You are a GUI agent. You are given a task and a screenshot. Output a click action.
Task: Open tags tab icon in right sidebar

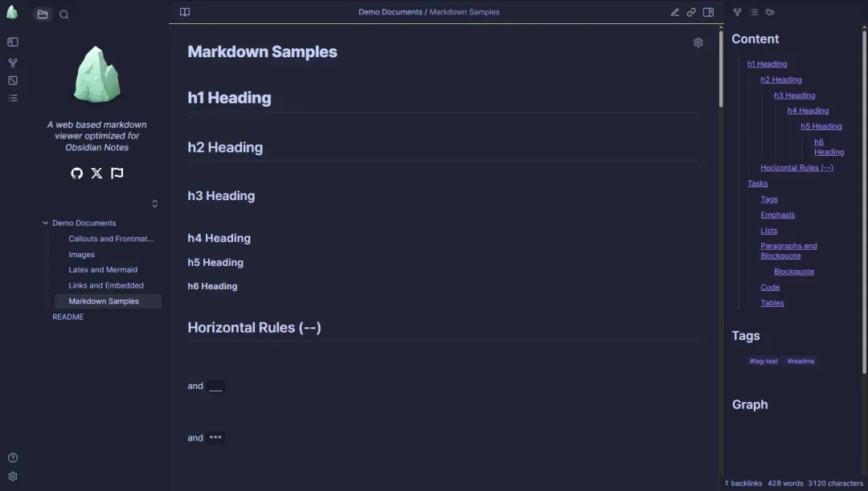(x=770, y=12)
